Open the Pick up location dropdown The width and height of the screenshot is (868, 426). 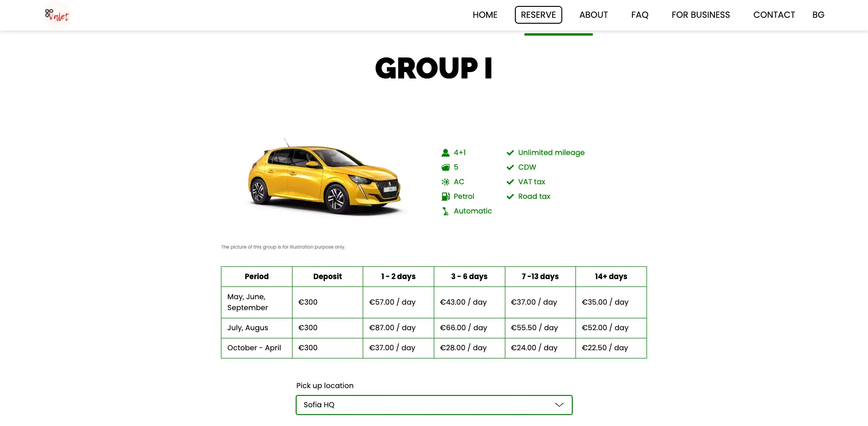tap(434, 405)
